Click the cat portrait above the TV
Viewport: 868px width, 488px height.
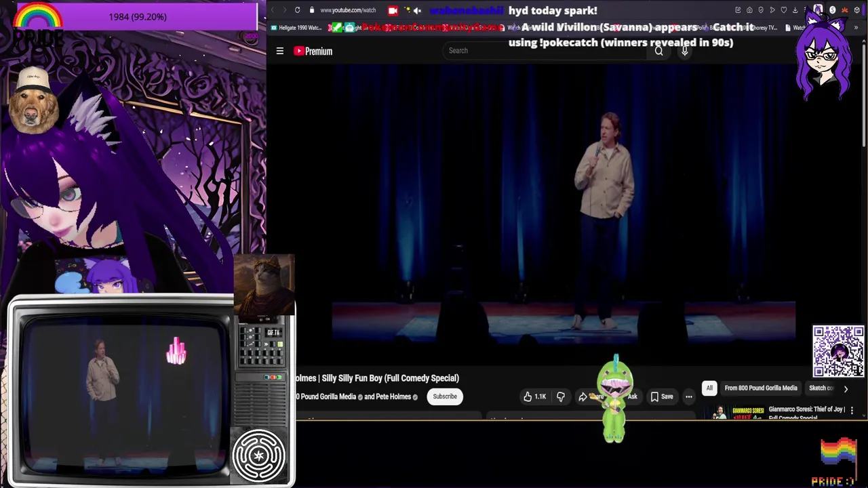264,285
